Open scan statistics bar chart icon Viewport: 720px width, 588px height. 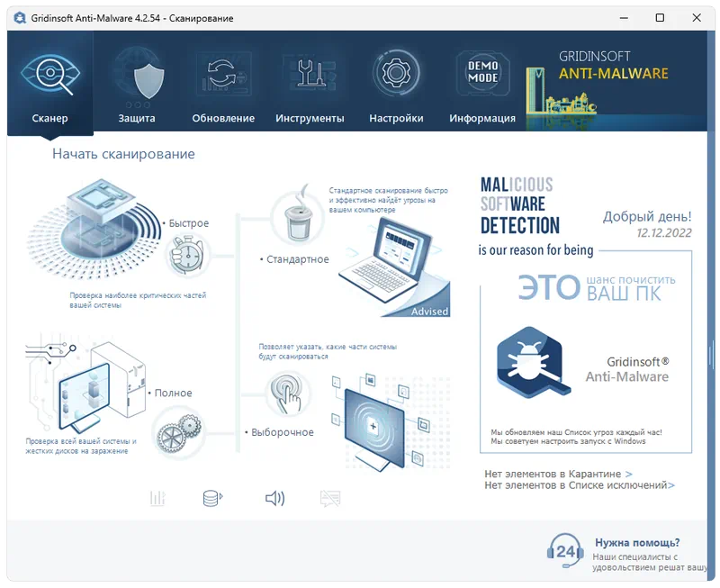pyautogui.click(x=157, y=498)
